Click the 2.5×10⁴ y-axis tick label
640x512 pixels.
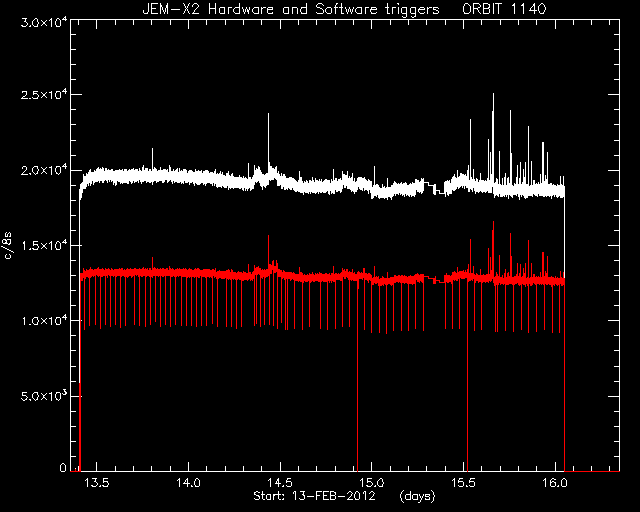click(43, 95)
